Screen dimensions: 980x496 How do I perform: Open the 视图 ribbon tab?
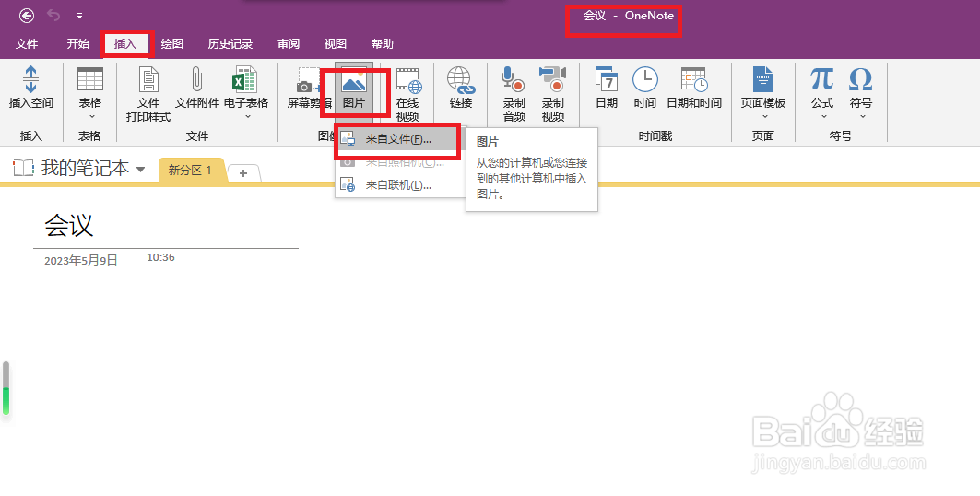[x=335, y=43]
